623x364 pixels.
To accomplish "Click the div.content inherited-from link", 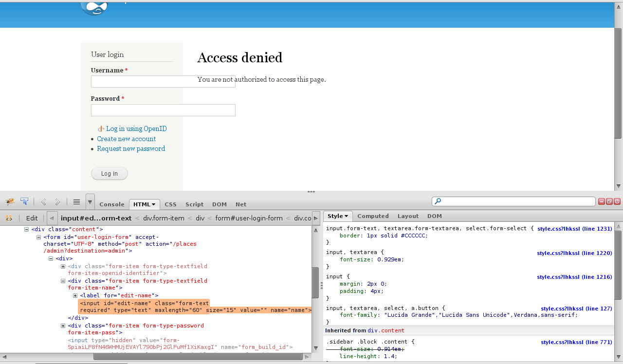I will tap(386, 330).
